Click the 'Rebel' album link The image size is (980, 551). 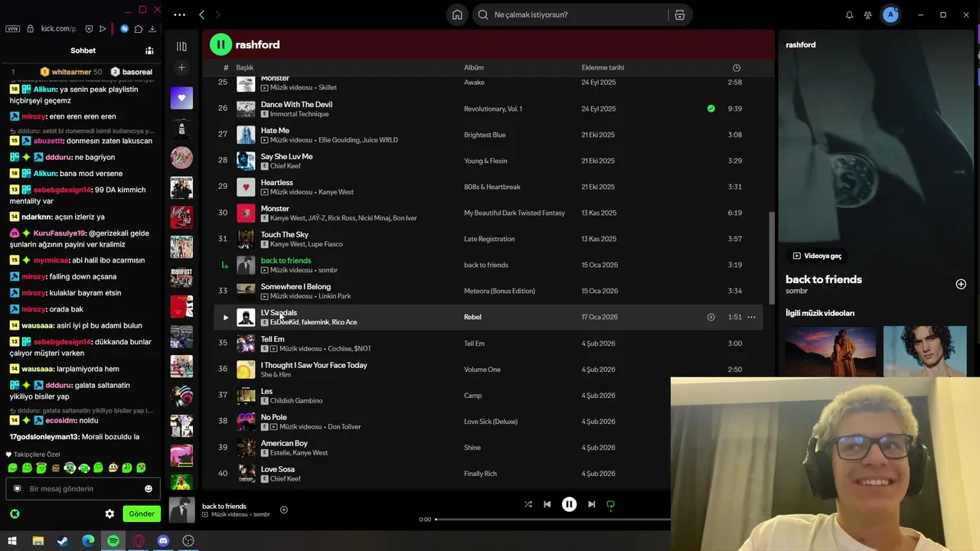coord(472,317)
